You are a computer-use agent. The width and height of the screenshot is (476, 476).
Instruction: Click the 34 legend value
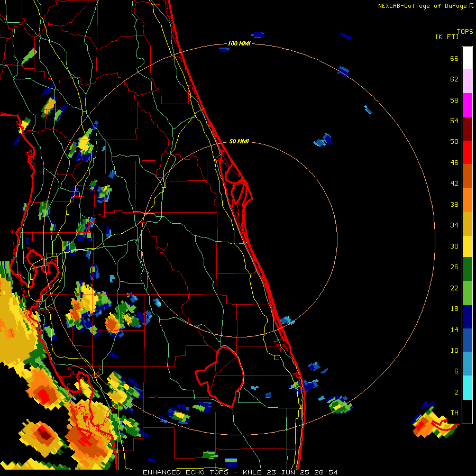(x=454, y=225)
